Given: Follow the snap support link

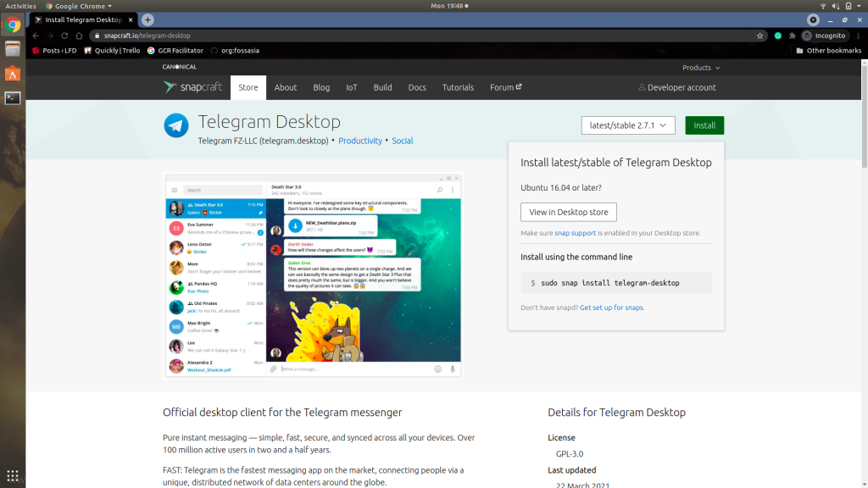Looking at the screenshot, I should (x=576, y=233).
